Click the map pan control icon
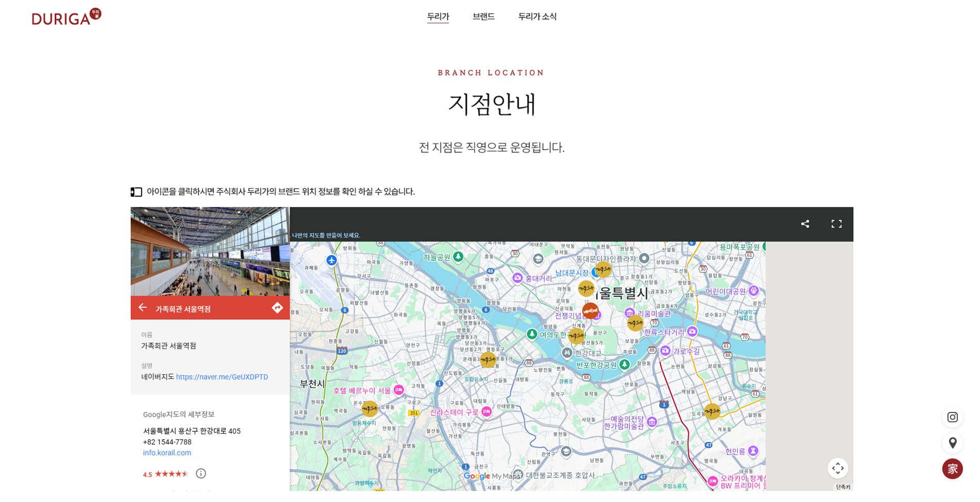This screenshot has height=502, width=980. (x=837, y=468)
